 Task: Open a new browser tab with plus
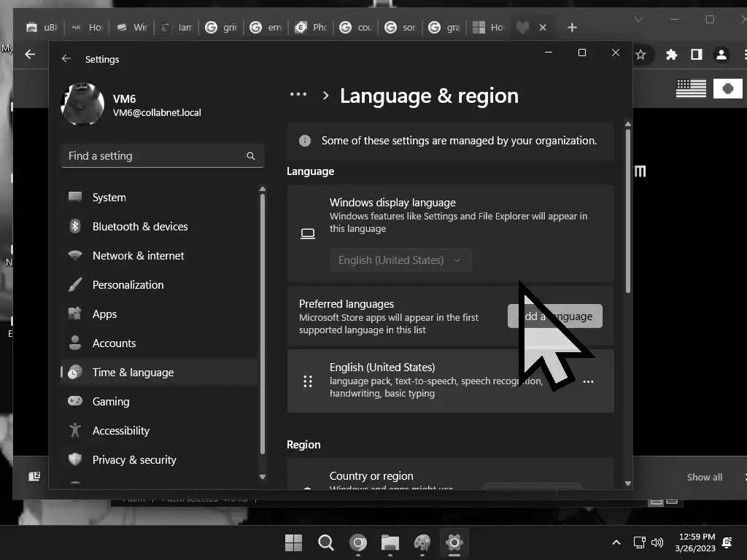point(572,28)
